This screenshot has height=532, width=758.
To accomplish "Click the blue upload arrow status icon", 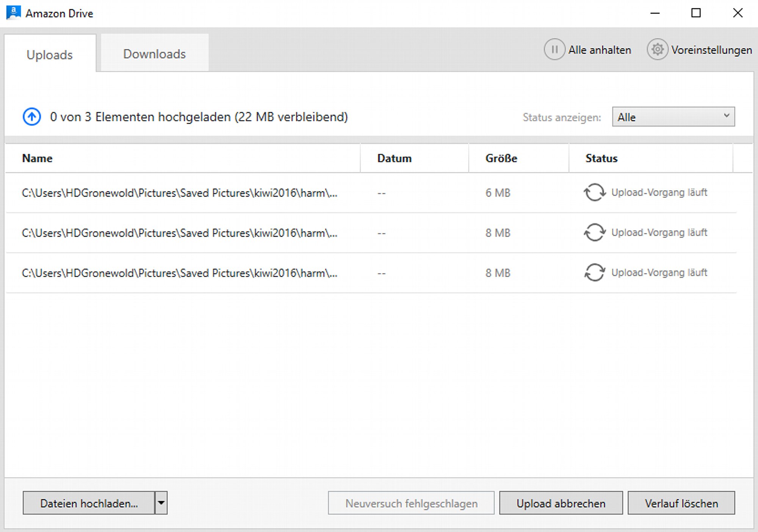I will pyautogui.click(x=32, y=117).
